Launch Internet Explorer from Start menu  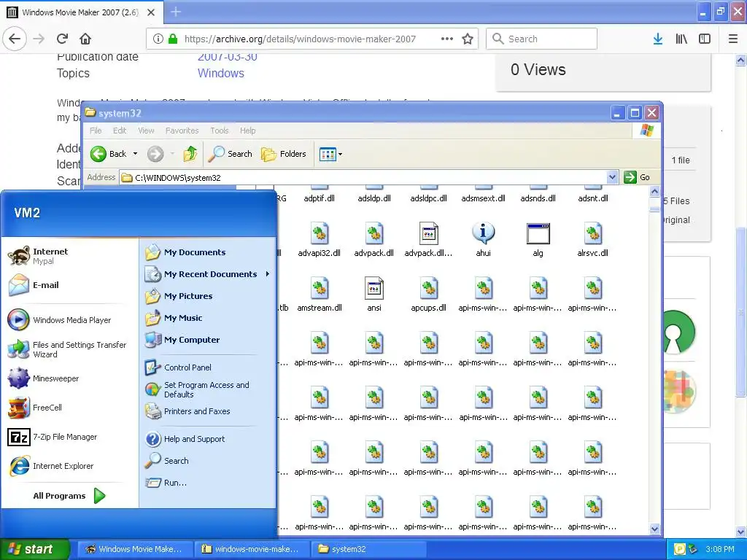(51, 466)
